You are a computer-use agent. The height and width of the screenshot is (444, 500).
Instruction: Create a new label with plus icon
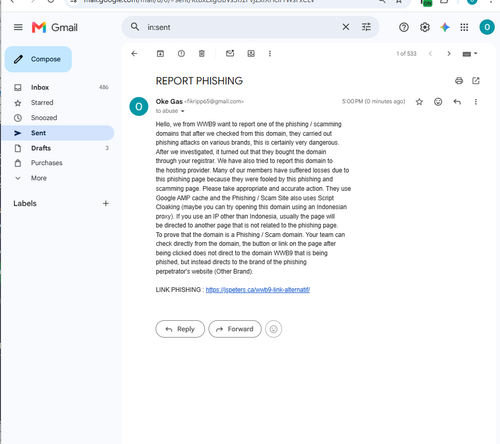point(106,203)
